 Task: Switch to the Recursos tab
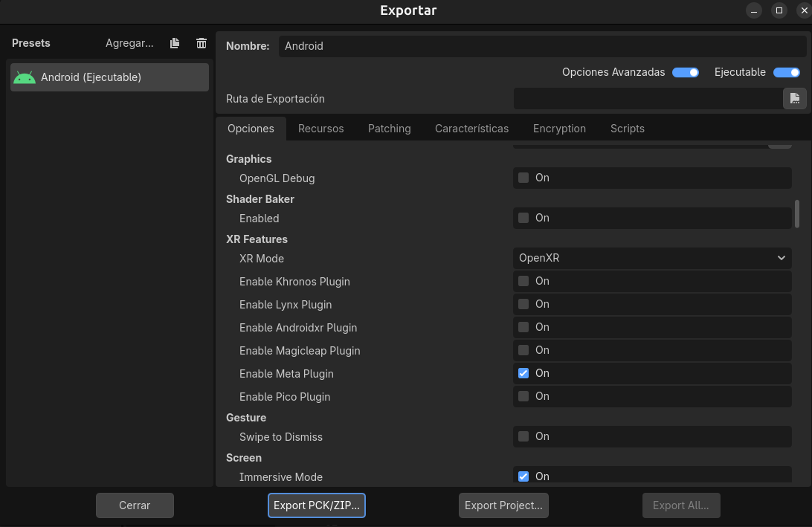(x=320, y=128)
